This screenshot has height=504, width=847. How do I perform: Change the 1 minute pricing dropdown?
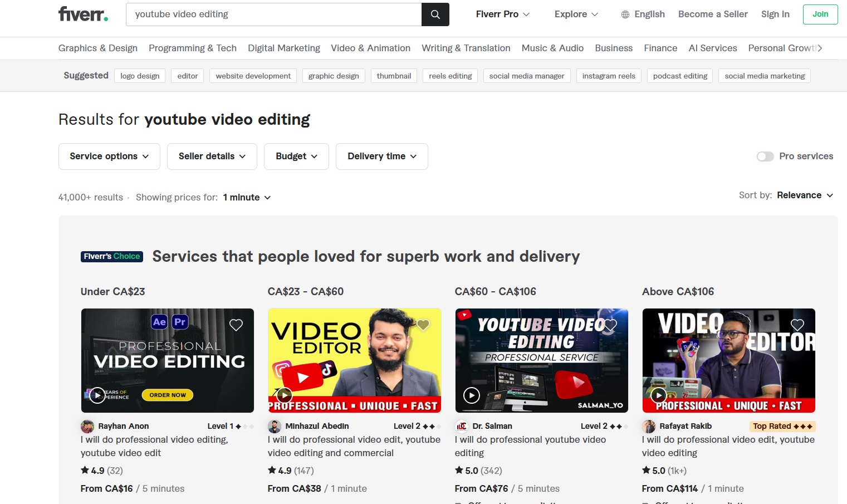pyautogui.click(x=247, y=198)
